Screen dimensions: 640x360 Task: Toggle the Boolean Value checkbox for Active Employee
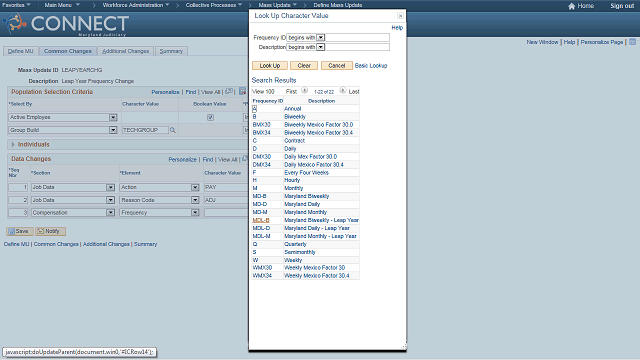(210, 118)
